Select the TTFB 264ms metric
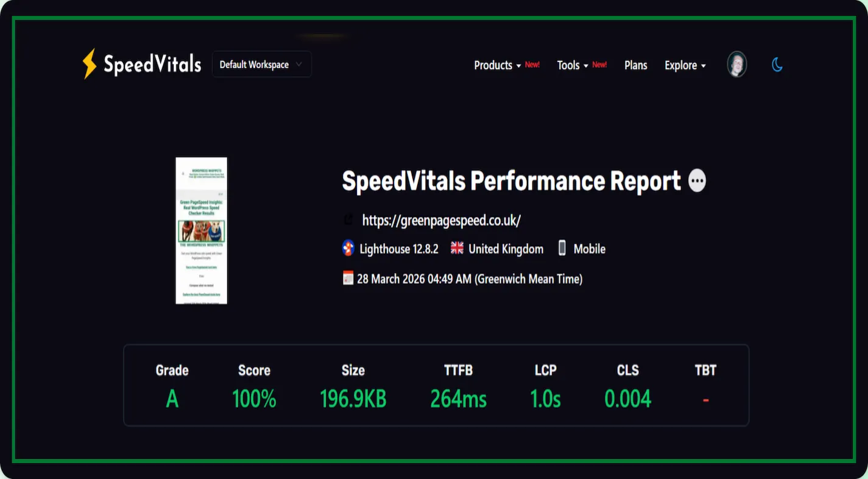This screenshot has height=479, width=868. click(458, 399)
